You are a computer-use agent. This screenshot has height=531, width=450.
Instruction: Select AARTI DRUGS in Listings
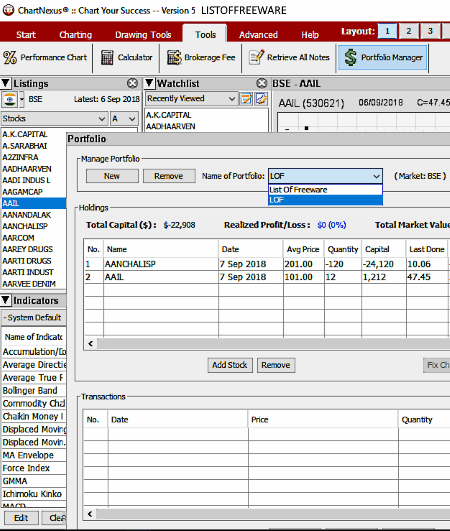tap(33, 261)
